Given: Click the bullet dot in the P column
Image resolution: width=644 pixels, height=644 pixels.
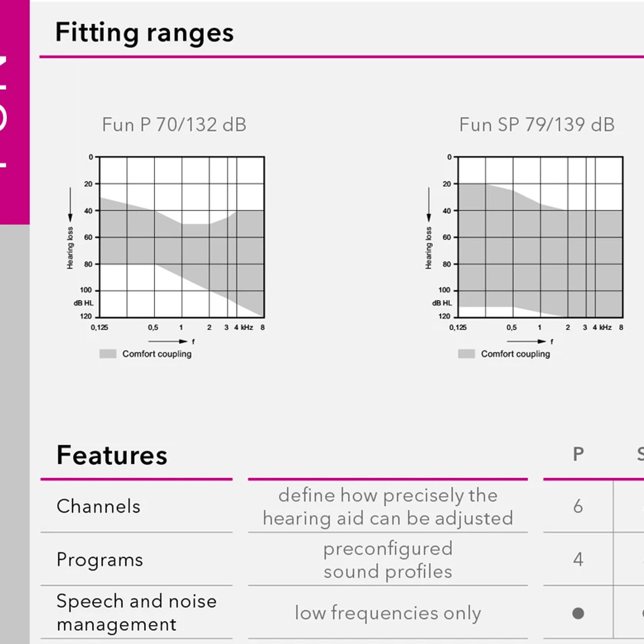Looking at the screenshot, I should pos(578,613).
